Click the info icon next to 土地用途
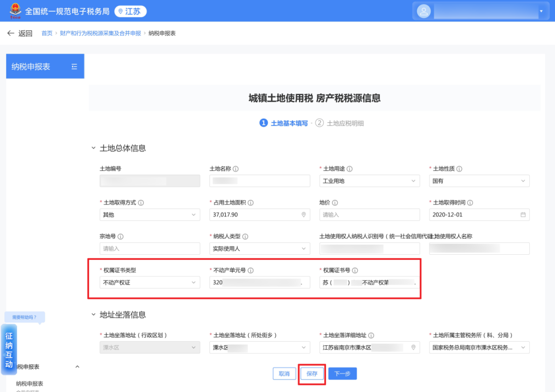Image resolution: width=555 pixels, height=392 pixels. (x=350, y=169)
